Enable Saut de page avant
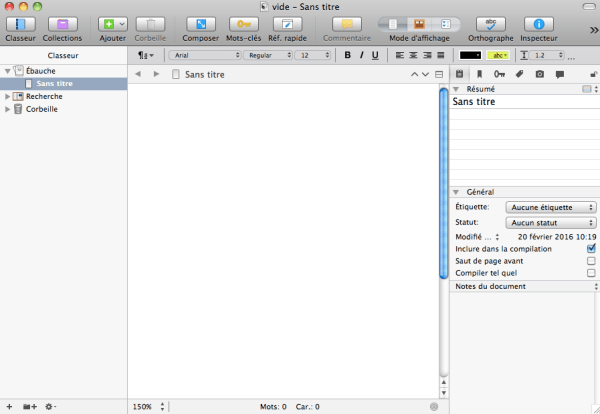The image size is (600, 414). coord(591,260)
